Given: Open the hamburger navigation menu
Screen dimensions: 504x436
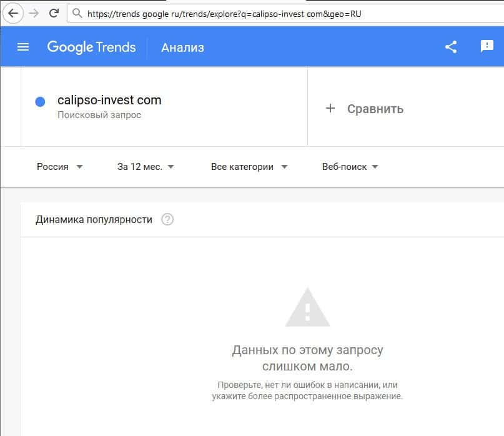Looking at the screenshot, I should [23, 47].
